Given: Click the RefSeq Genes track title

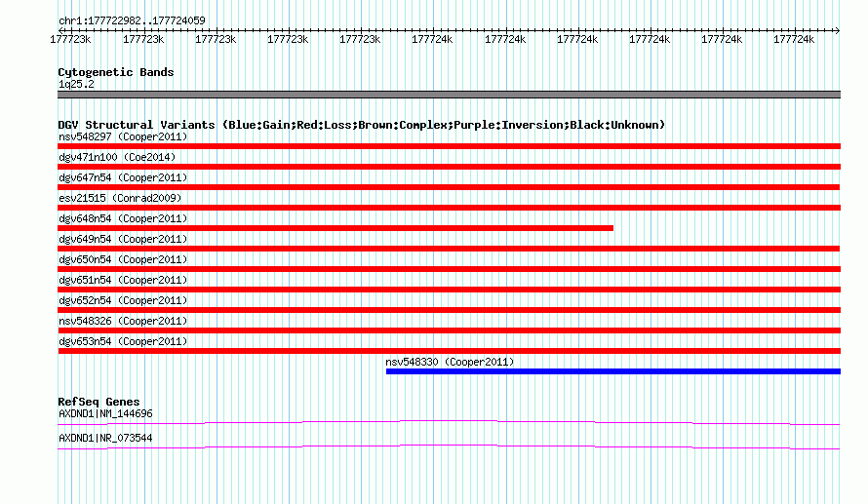Looking at the screenshot, I should click(99, 403).
